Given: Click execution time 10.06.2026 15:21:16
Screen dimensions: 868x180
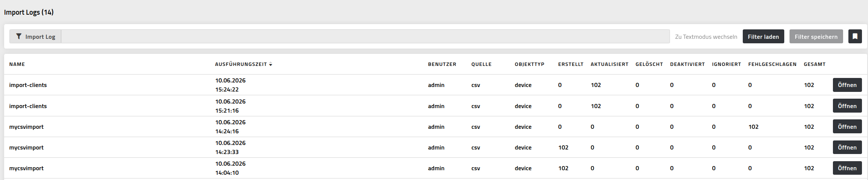Looking at the screenshot, I should [x=230, y=106].
